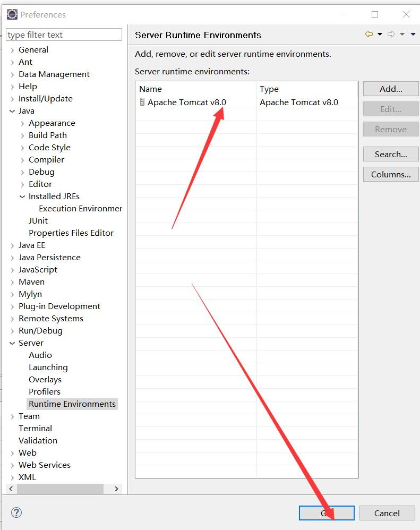
Task: Click the help question mark icon
Action: (16, 513)
